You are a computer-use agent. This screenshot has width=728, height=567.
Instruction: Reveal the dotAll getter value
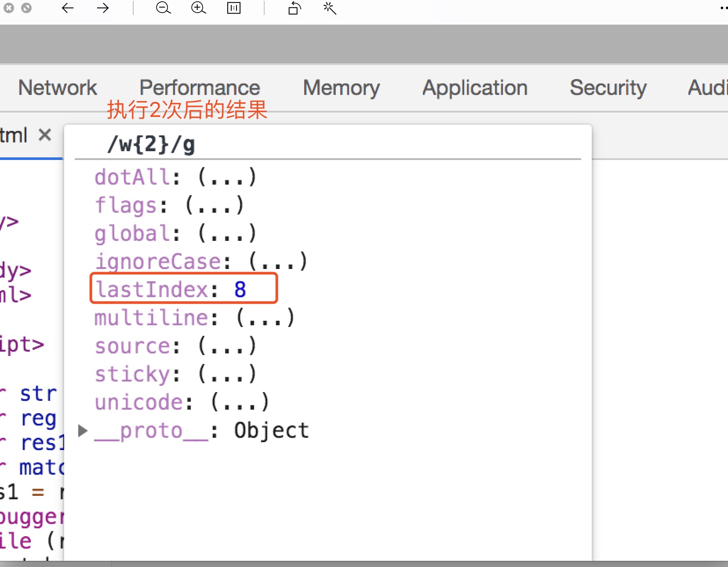pyautogui.click(x=227, y=177)
